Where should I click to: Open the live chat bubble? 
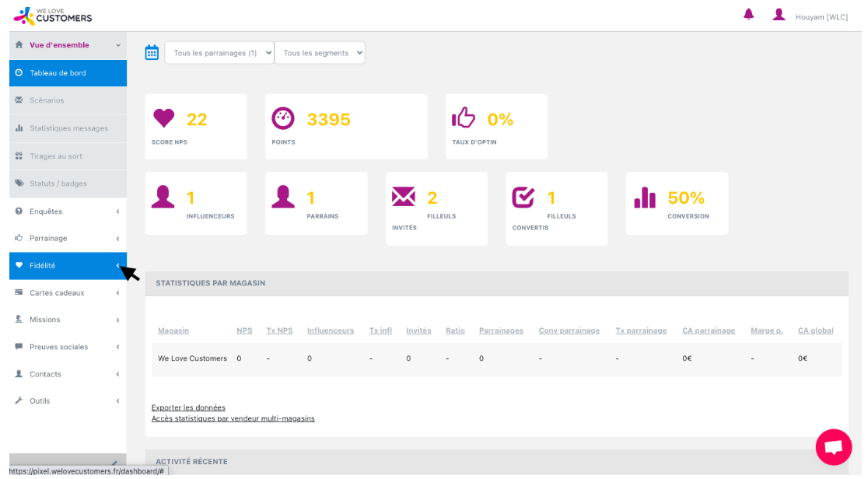click(x=833, y=447)
